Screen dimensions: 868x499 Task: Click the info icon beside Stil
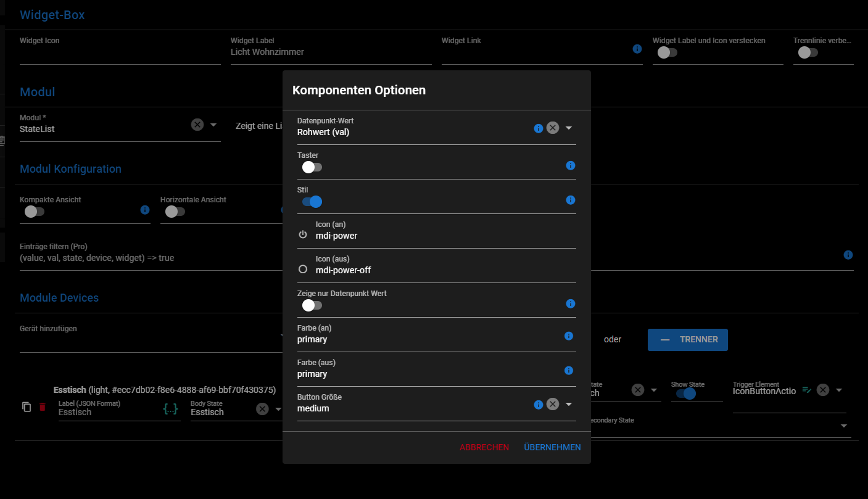tap(571, 200)
